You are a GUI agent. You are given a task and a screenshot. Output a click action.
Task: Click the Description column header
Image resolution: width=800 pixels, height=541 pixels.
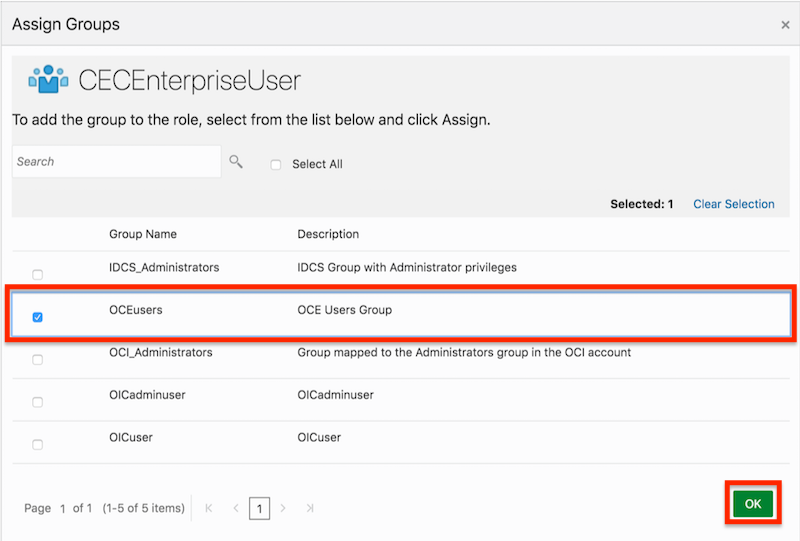click(328, 234)
